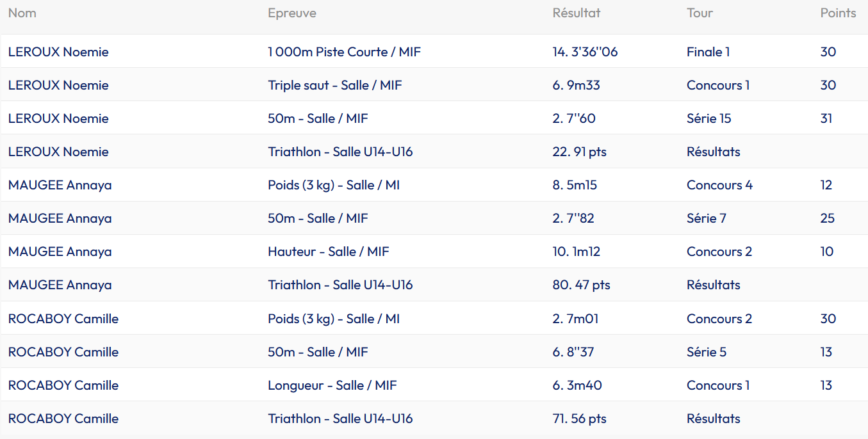Open the Finale 1 round link
868x439 pixels.
[x=708, y=52]
